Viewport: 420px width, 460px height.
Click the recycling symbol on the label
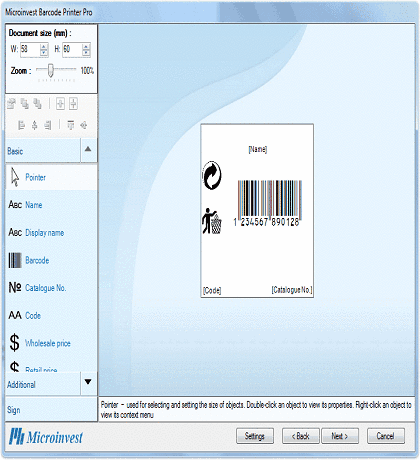point(212,175)
